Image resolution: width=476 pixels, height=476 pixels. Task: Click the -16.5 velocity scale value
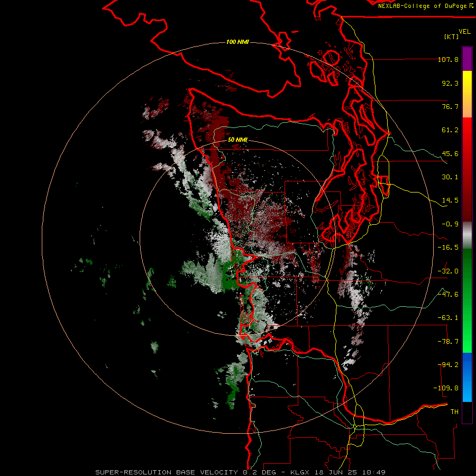point(448,248)
